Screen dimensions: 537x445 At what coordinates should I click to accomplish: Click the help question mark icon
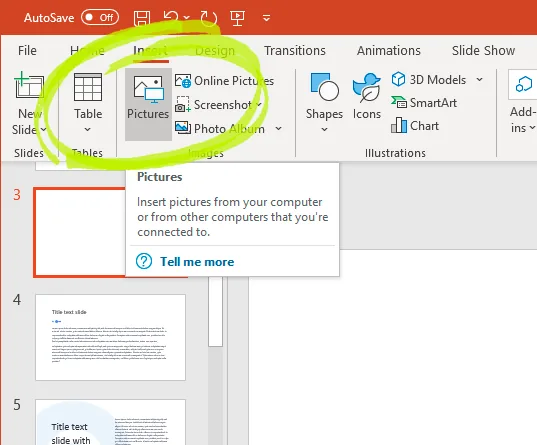144,262
